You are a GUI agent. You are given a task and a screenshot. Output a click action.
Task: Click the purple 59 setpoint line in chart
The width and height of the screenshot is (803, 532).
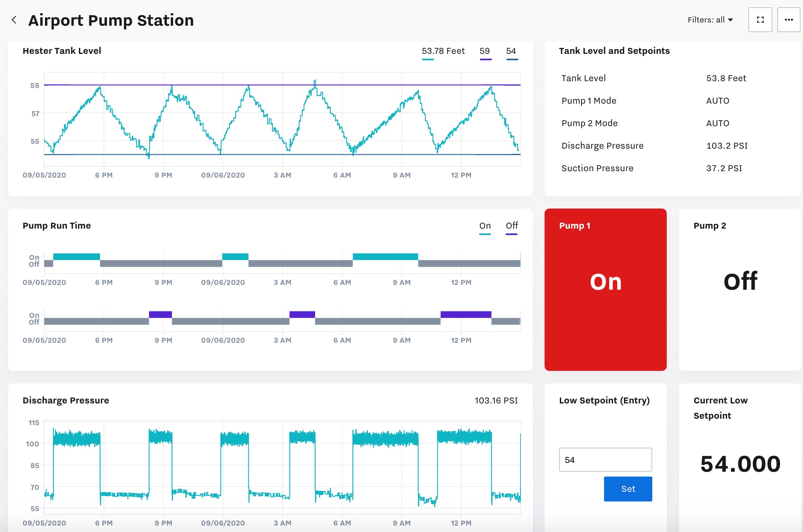click(x=281, y=85)
